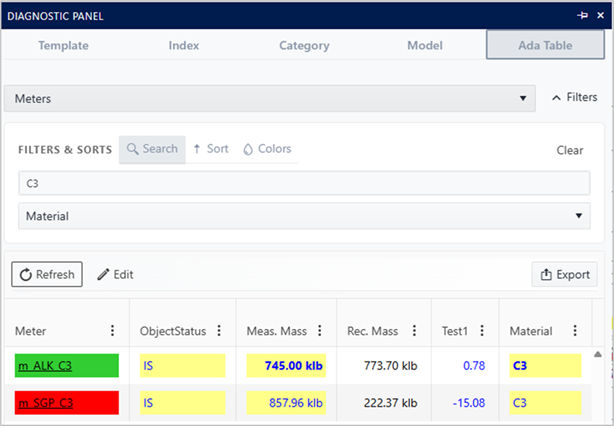Switch to the Template tab
Screen dimensions: 614x426
pyautogui.click(x=63, y=46)
